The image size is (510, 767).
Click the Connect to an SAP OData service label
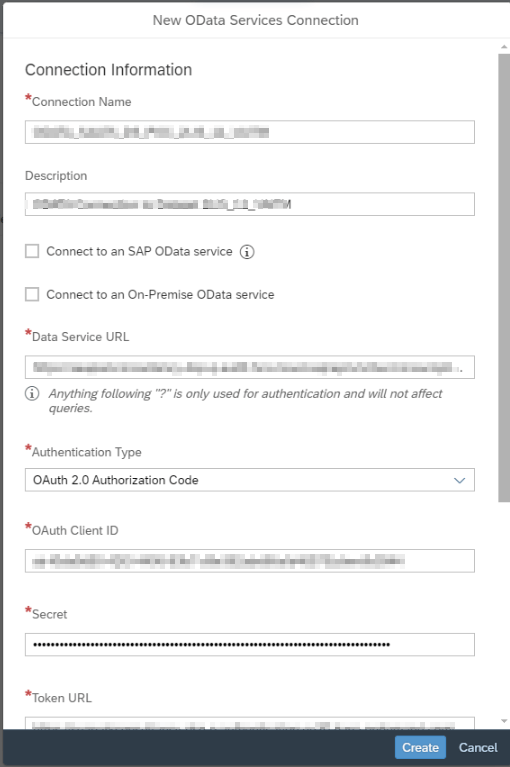139,251
